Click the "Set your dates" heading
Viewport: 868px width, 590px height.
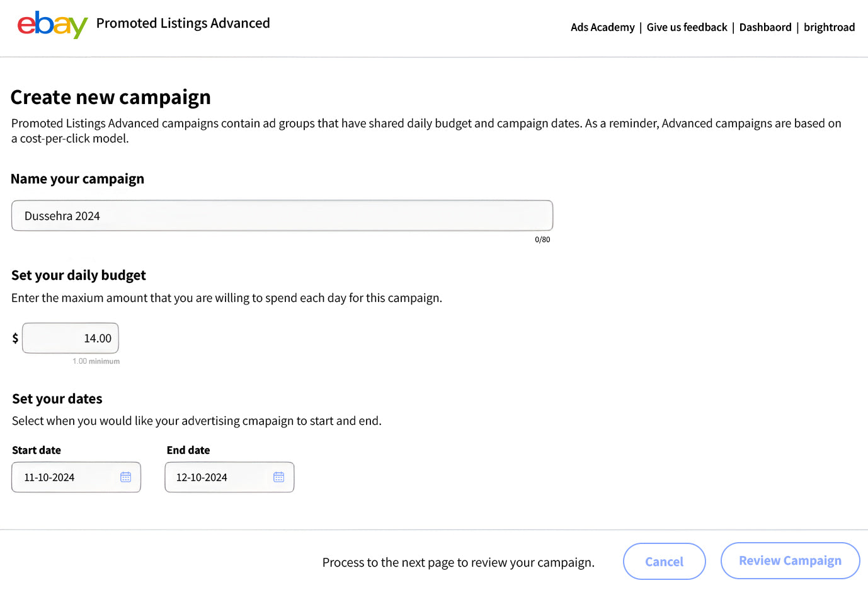57,399
